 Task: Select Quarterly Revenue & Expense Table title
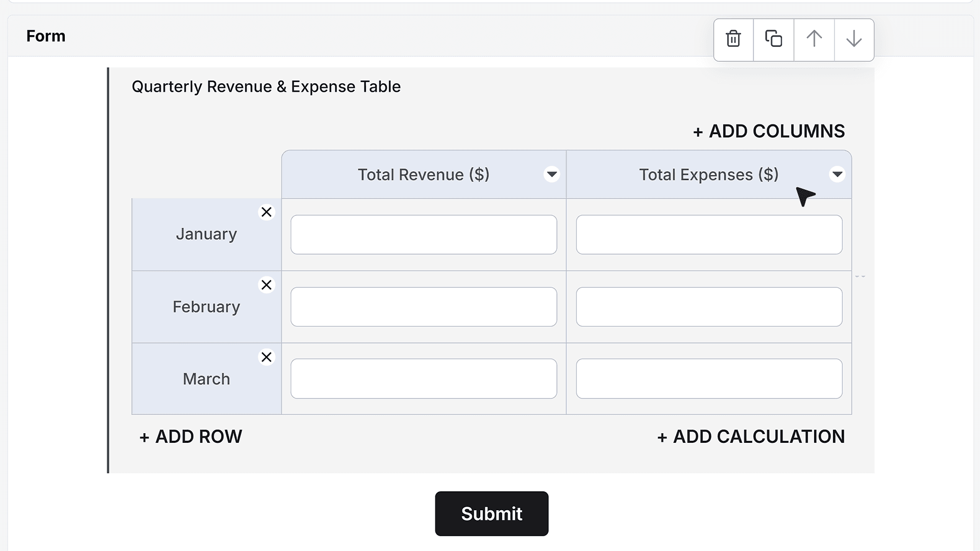(x=266, y=87)
